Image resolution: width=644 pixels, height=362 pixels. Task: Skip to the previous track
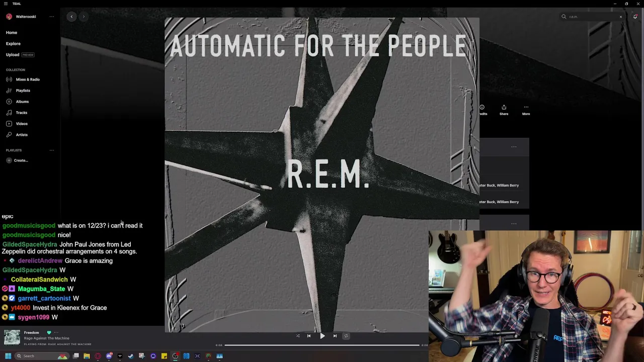[x=309, y=336]
